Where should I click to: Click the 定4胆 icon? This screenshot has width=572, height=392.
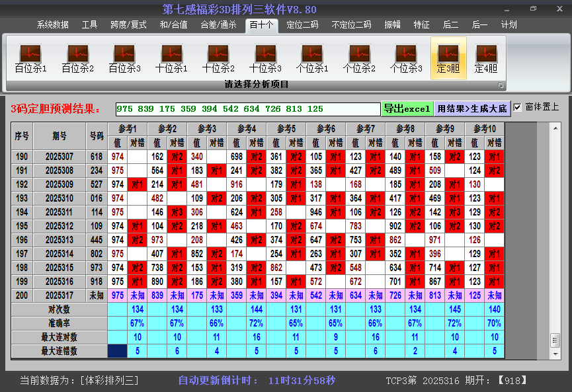tap(486, 58)
